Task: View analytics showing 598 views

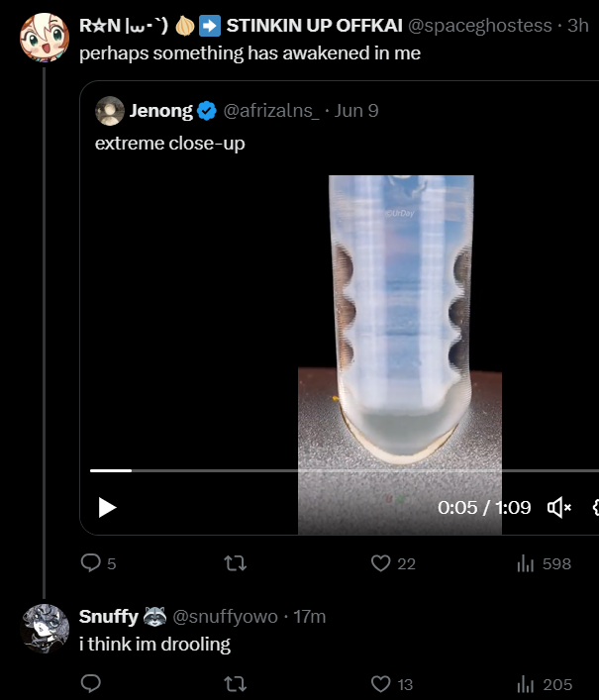Action: 526,563
